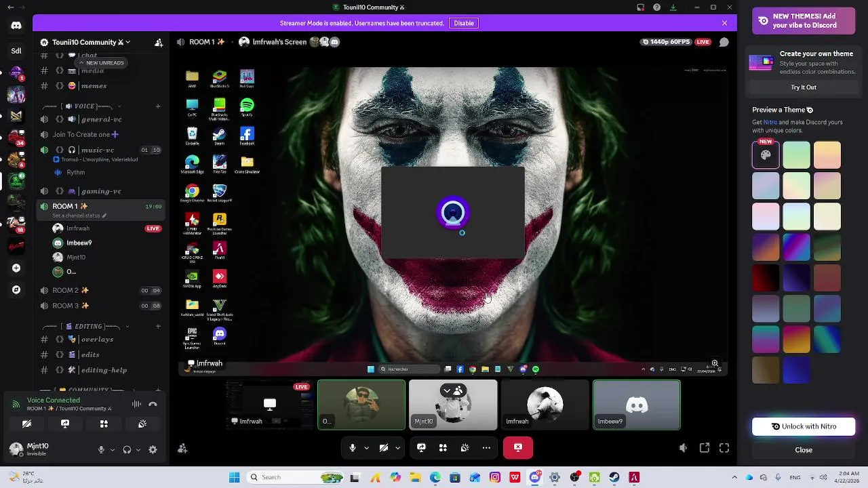
Task: Click Disable for Streamer Mode
Action: 464,23
